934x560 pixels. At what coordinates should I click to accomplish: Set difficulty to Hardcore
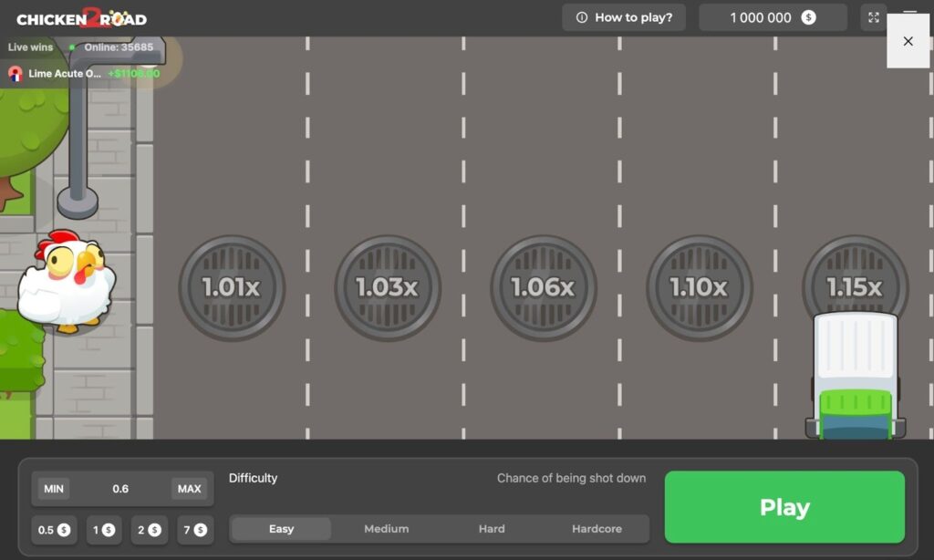point(597,529)
